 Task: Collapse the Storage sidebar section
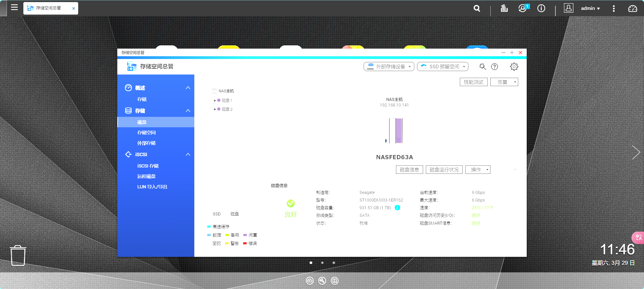188,111
